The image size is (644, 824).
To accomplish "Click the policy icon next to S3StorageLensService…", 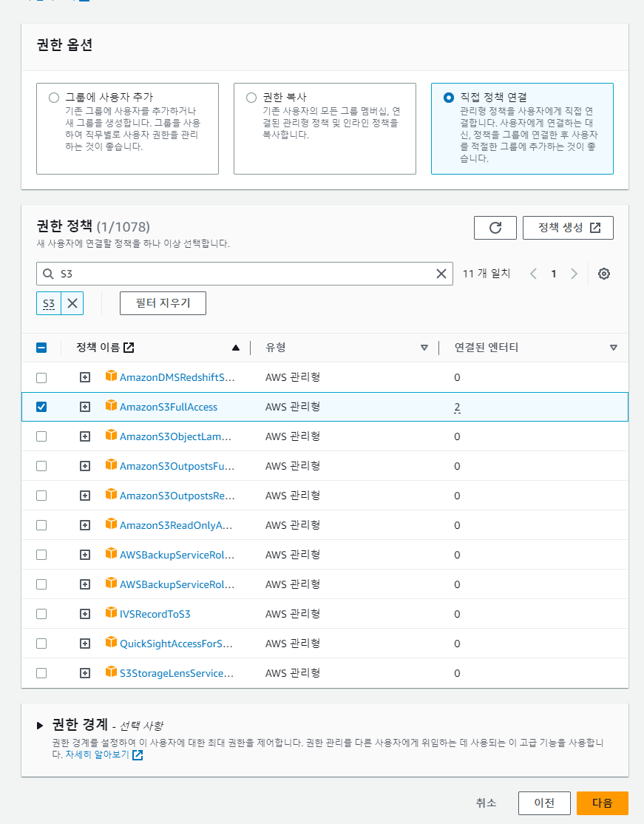I will 111,672.
